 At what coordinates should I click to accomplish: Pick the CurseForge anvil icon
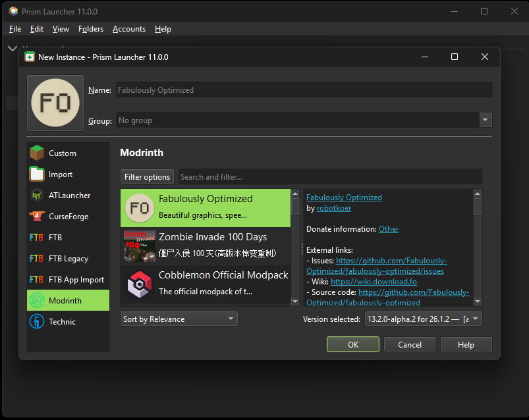(x=37, y=217)
